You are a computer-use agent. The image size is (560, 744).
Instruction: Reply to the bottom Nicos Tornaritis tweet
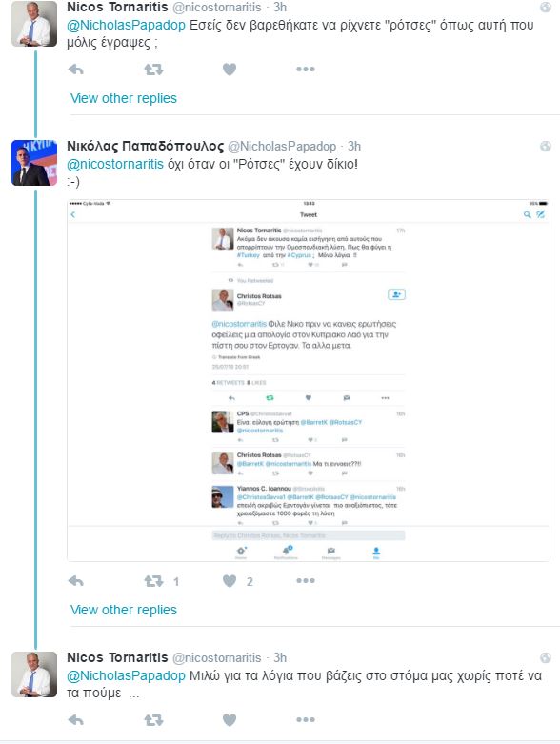76,720
